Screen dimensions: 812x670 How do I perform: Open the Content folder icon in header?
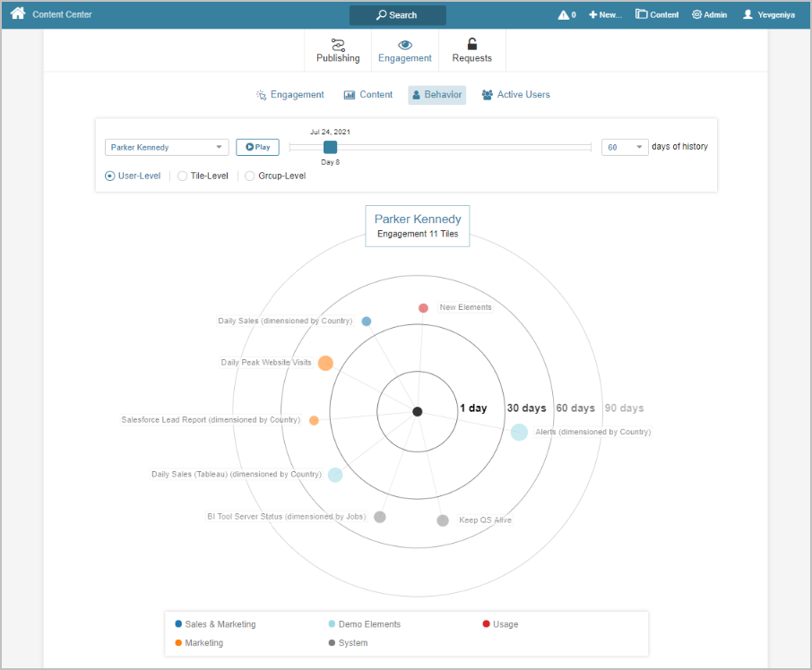642,15
